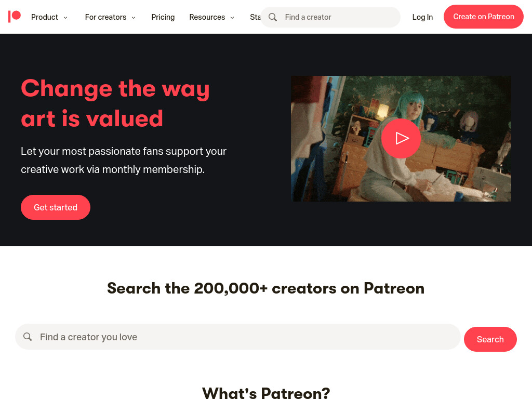Click the magnifier icon in header search

272,17
